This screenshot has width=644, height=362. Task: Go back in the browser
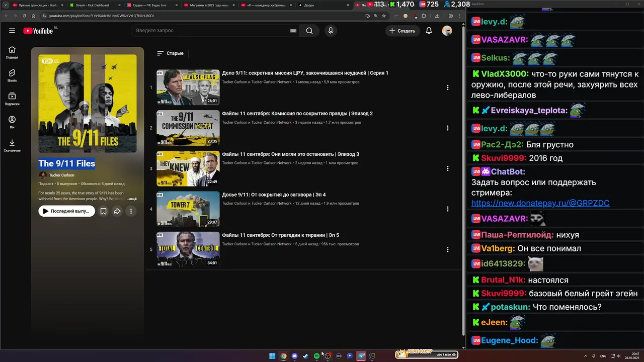(x=6, y=16)
